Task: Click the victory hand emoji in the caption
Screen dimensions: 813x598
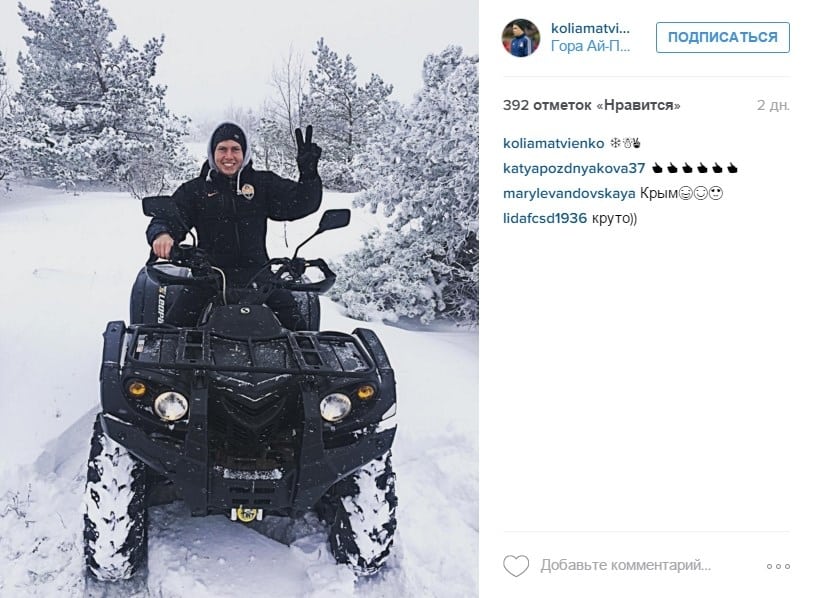Action: point(636,143)
